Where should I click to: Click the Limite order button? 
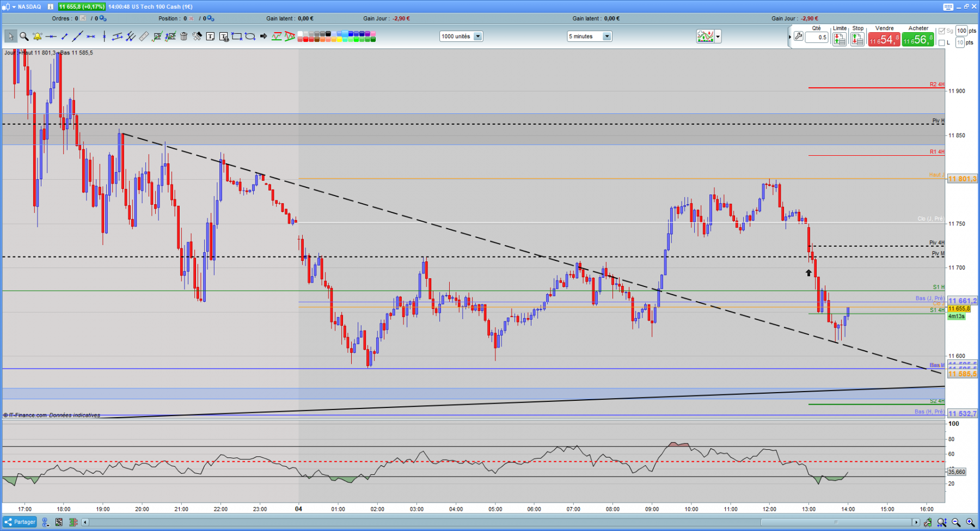[840, 39]
